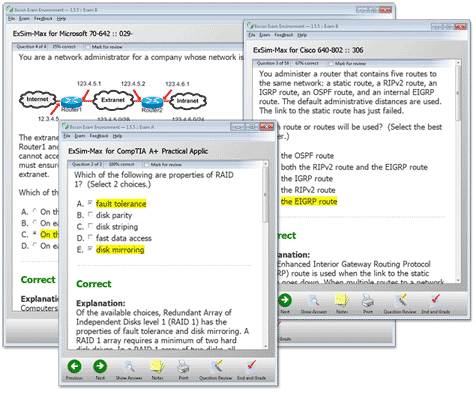
Task: Select radio option A in Microsoft window
Action: (34, 211)
